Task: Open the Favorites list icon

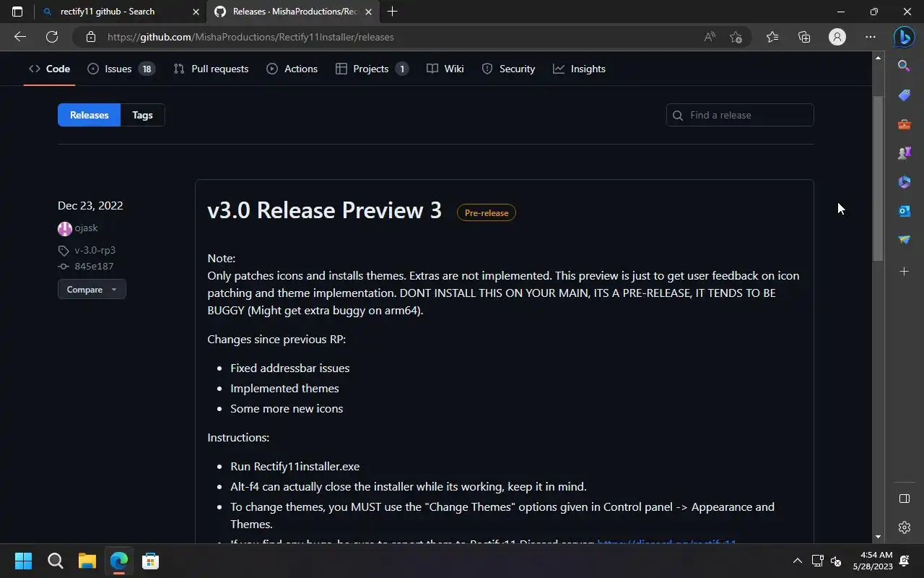Action: tap(772, 37)
